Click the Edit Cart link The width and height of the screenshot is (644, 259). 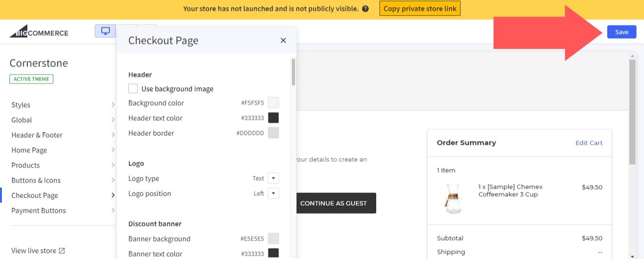pos(589,143)
